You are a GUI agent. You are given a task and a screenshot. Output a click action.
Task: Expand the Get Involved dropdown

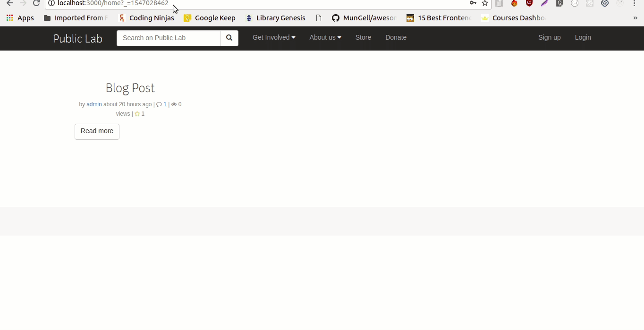[274, 37]
